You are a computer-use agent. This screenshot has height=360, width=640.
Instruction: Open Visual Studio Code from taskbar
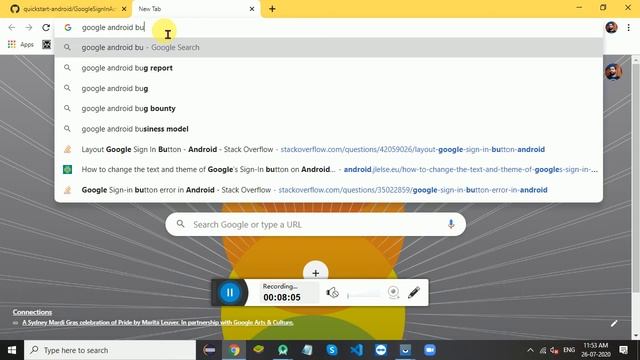point(356,350)
